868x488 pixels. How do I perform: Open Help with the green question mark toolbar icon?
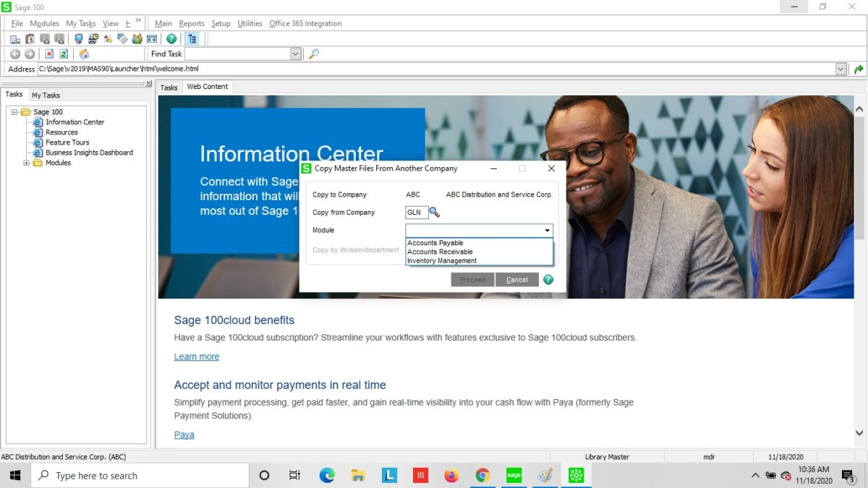170,38
